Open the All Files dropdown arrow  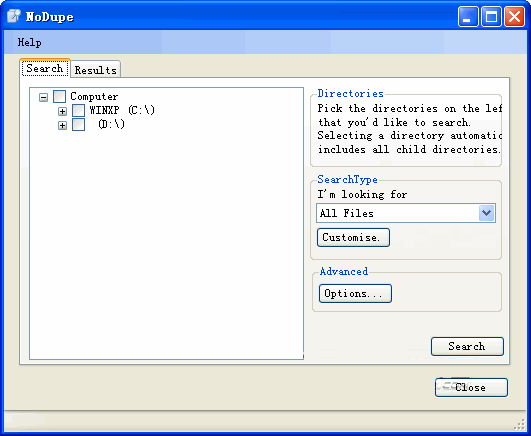point(487,213)
